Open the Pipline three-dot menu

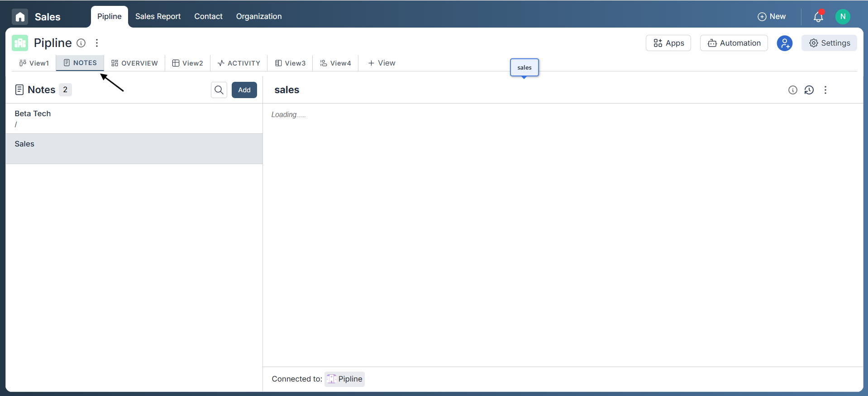(96, 43)
